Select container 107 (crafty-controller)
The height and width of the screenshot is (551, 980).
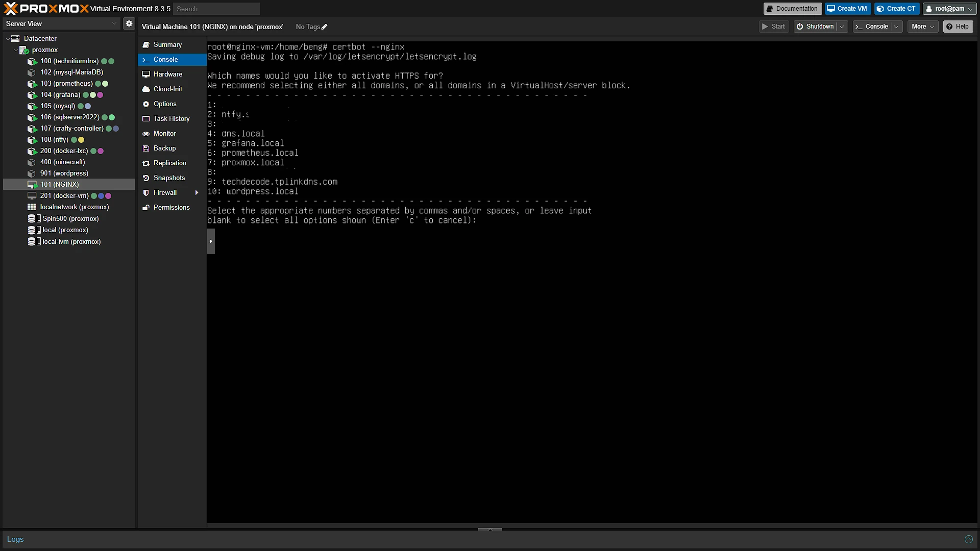72,129
